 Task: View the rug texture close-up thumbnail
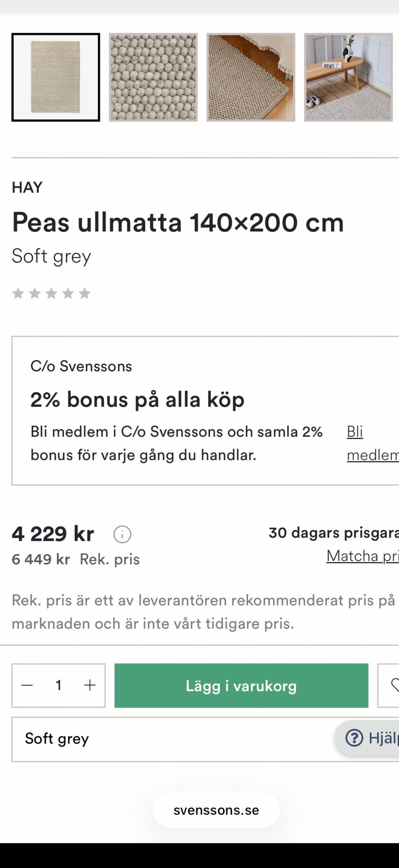[x=153, y=77]
